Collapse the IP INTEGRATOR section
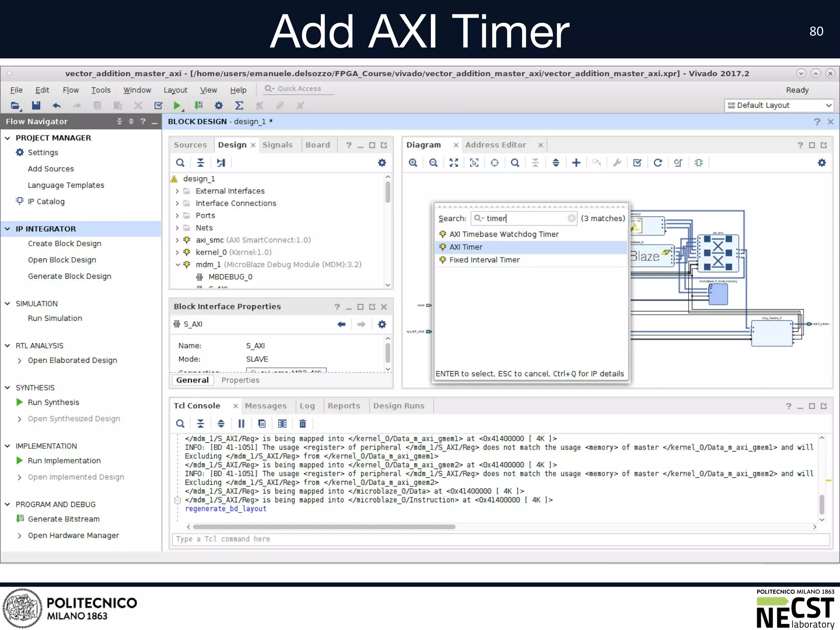 coord(7,229)
